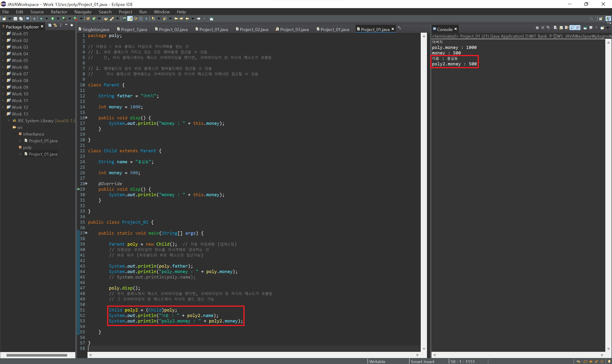The width and height of the screenshot is (612, 364).
Task: Select Project_01.java under inheritance package
Action: [x=43, y=141]
